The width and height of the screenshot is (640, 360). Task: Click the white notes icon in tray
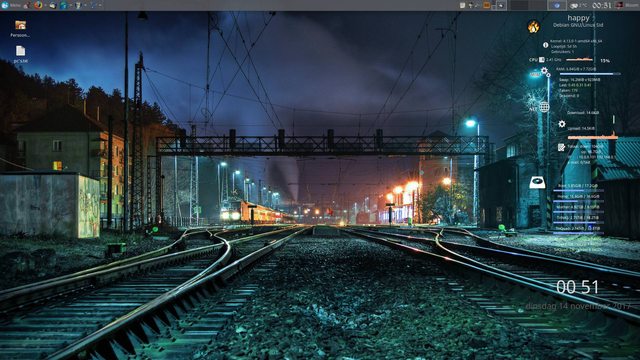462,5
